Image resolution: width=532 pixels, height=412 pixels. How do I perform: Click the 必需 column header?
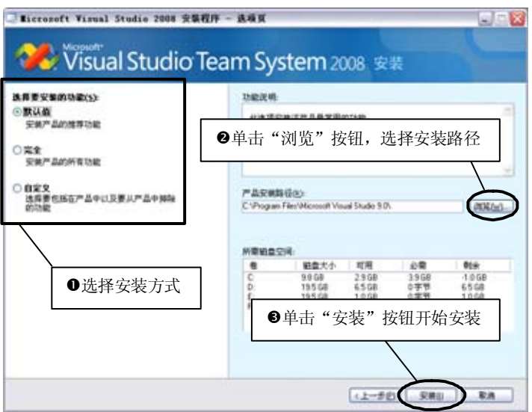click(428, 265)
